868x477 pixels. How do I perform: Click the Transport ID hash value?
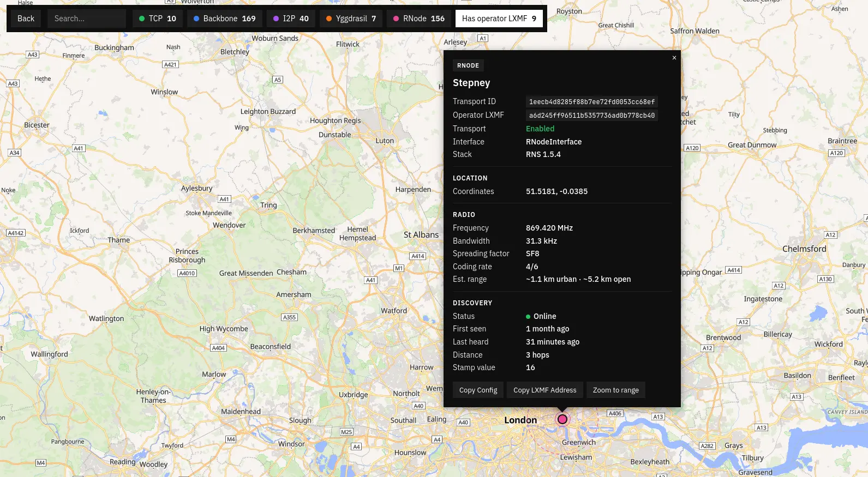(x=591, y=102)
